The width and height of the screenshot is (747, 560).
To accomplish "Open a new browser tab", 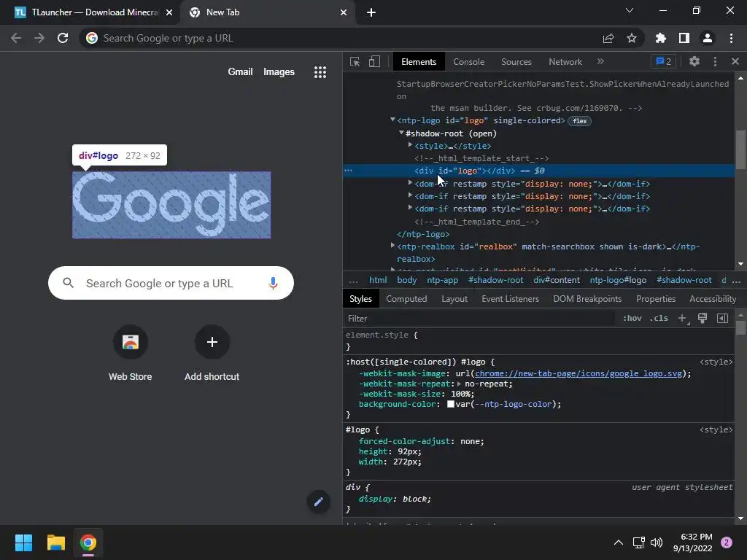I will coord(371,12).
